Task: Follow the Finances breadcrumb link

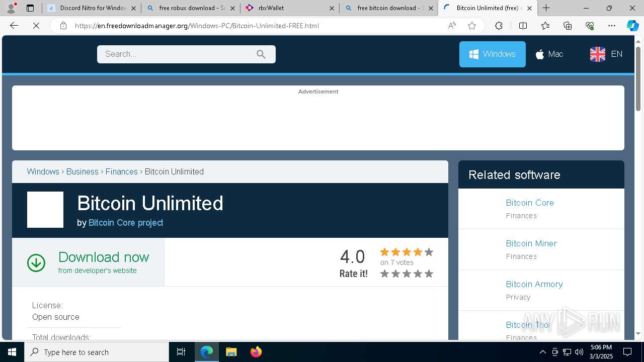Action: pos(122,171)
